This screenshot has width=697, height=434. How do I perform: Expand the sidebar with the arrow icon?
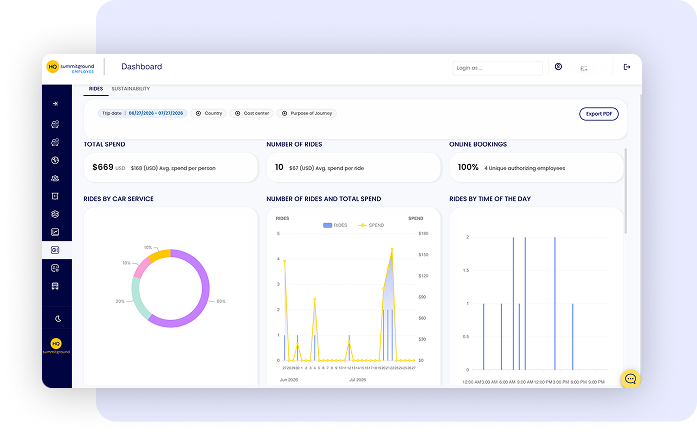55,104
